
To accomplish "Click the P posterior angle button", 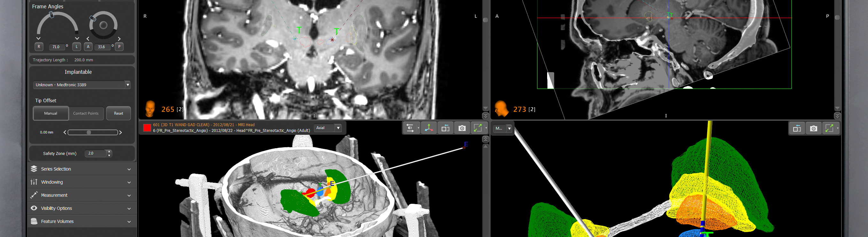I will tap(119, 47).
